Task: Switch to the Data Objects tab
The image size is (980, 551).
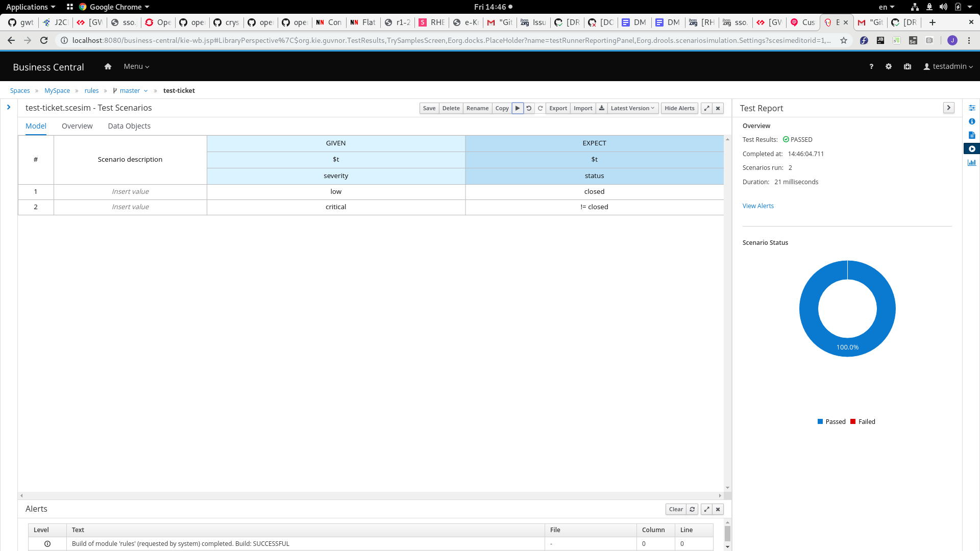Action: [129, 126]
